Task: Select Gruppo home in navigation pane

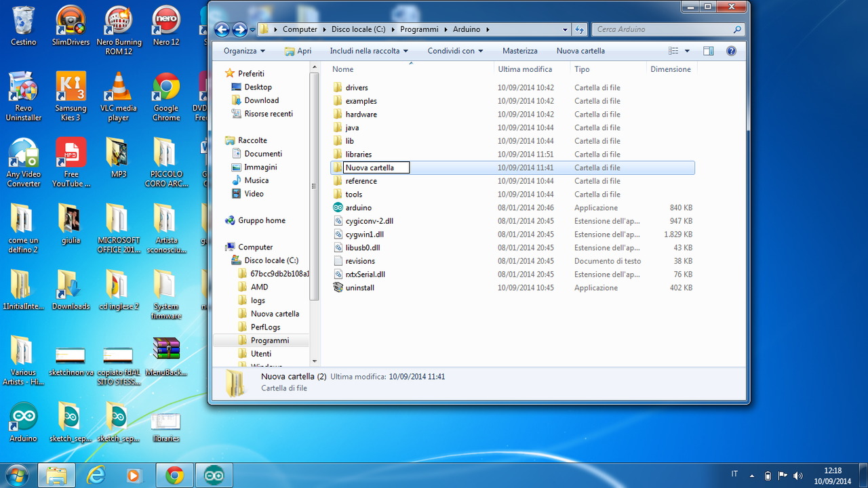Action: (x=261, y=220)
